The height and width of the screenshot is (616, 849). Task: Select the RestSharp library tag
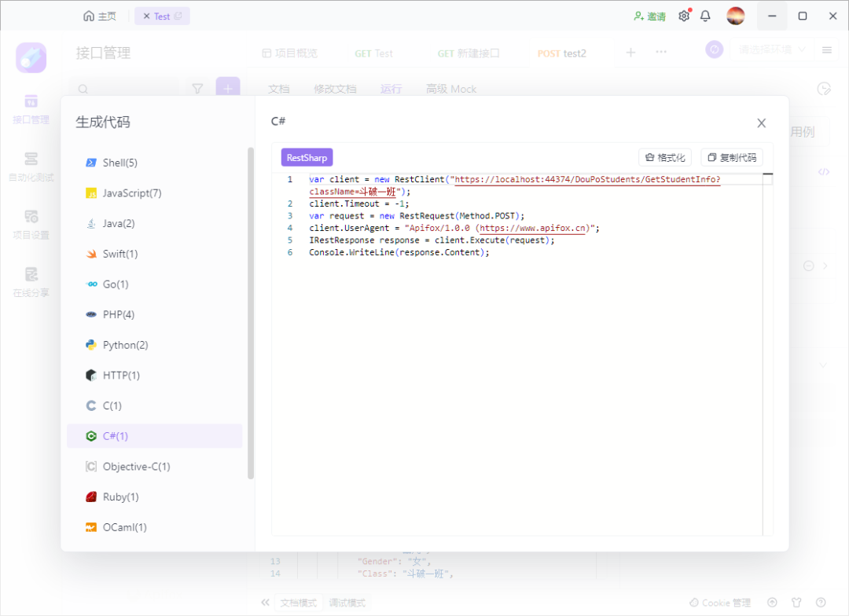coord(307,157)
